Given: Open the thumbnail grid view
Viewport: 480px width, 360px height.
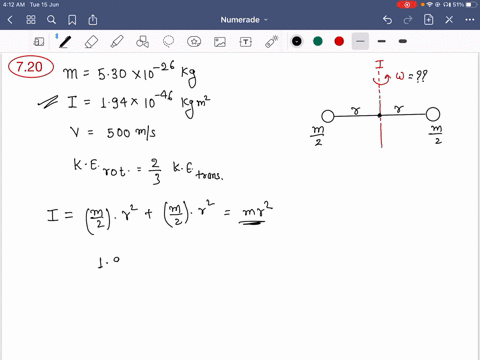Looking at the screenshot, I should 31,20.
